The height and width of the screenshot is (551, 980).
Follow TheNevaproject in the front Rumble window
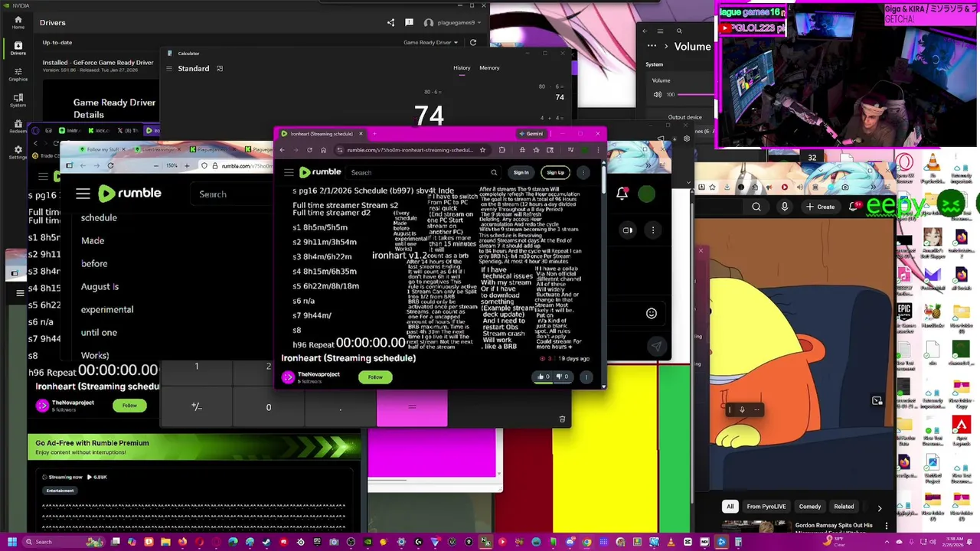pos(375,377)
